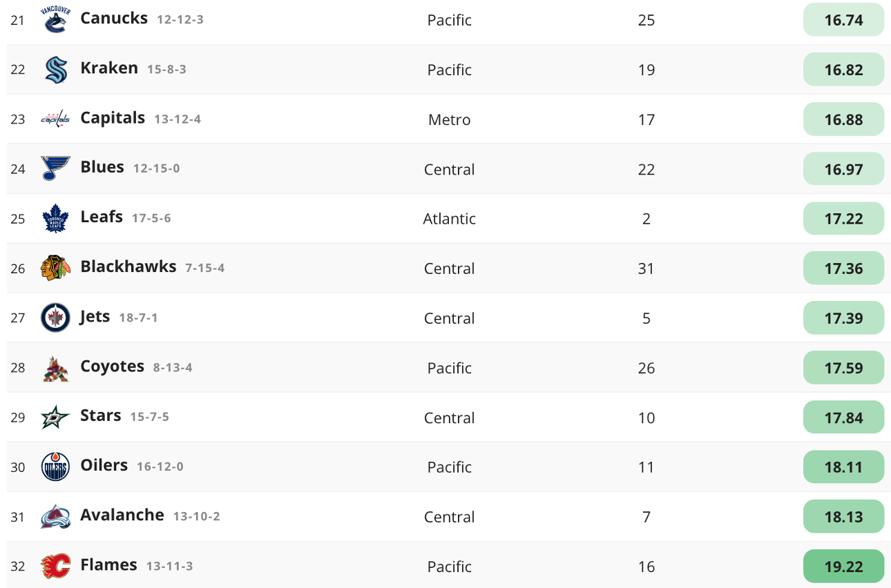Click the Dallas Stars logo
This screenshot has height=588, width=891.
(x=55, y=418)
